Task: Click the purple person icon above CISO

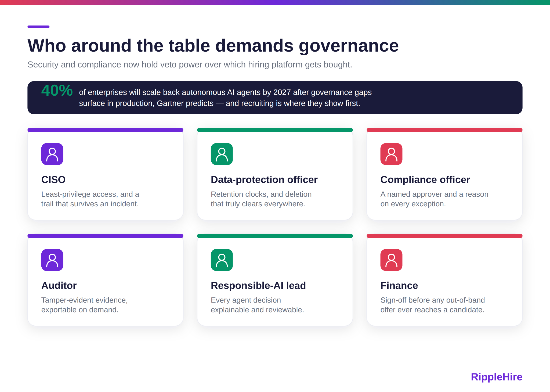Action: click(x=52, y=154)
